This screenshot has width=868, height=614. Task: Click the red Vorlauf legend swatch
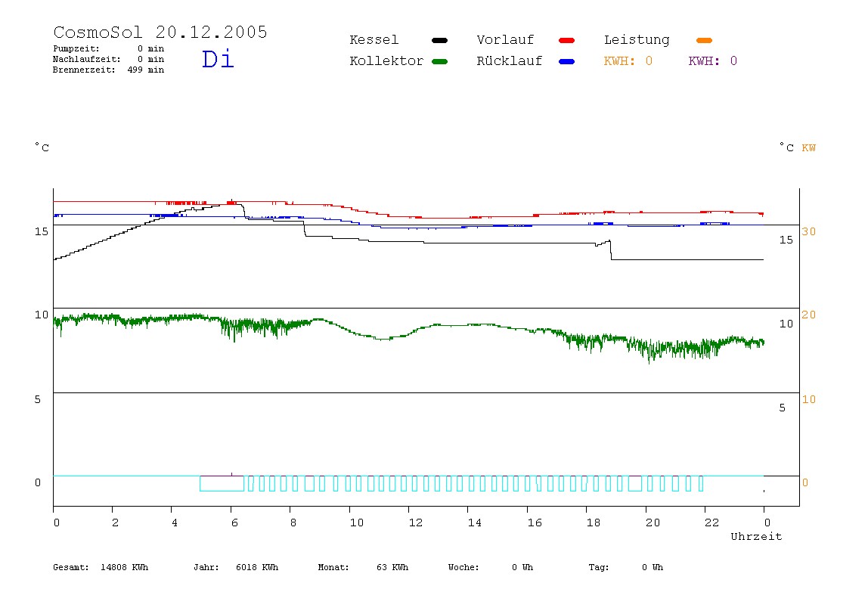[567, 40]
